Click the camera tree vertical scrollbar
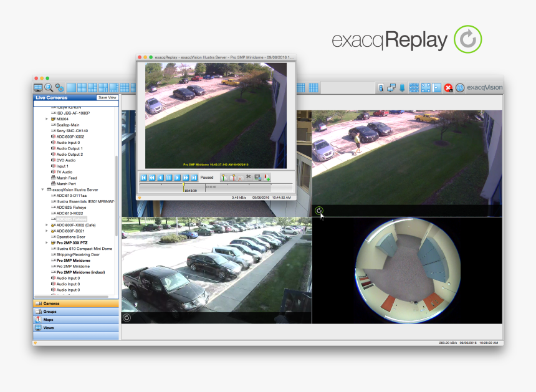Viewport: 536px width, 392px height. pyautogui.click(x=117, y=196)
